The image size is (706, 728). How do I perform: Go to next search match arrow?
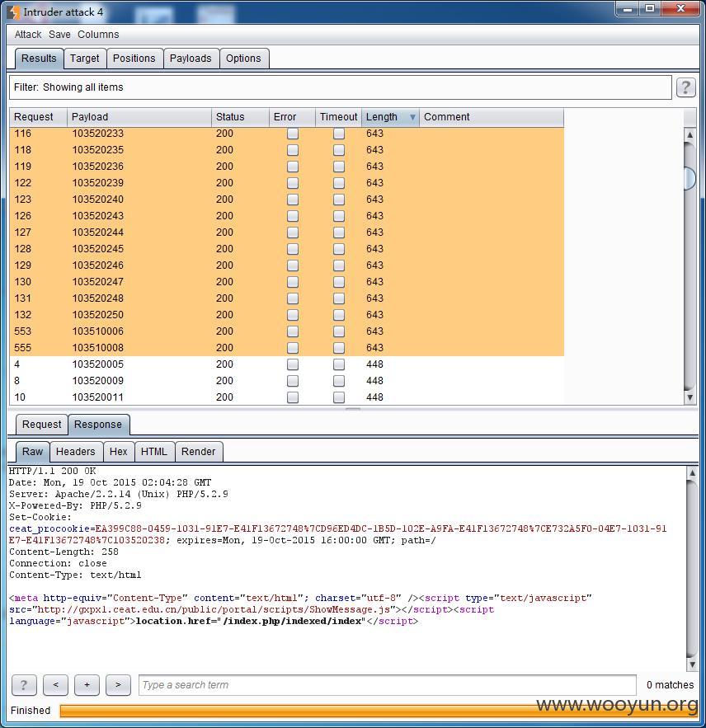[118, 685]
